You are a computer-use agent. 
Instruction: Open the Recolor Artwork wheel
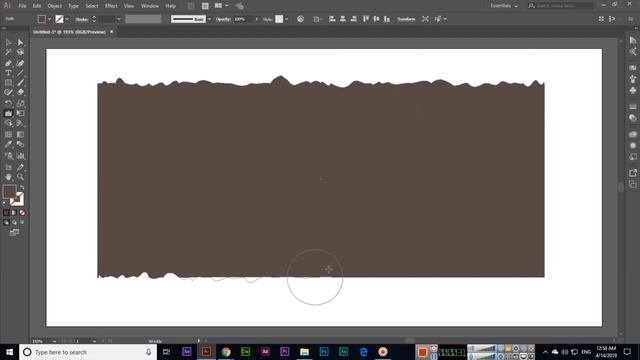pyautogui.click(x=300, y=19)
